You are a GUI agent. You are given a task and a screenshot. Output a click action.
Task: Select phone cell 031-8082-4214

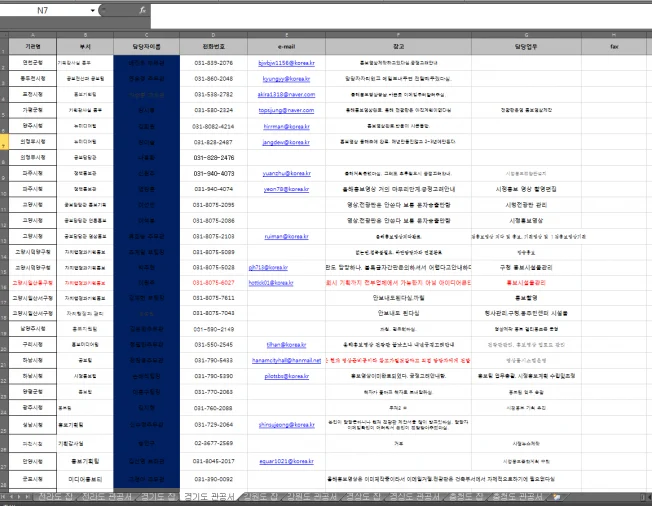click(x=214, y=126)
